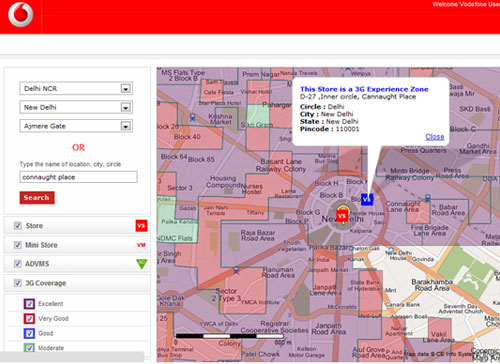500x364 pixels.
Task: Toggle the ADVMS checkbox
Action: tap(18, 264)
